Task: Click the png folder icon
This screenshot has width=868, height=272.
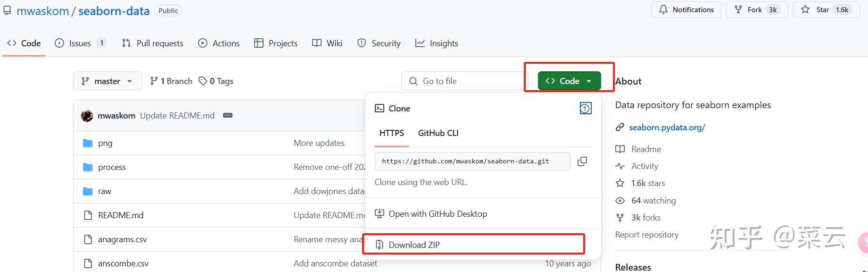Action: coord(88,143)
